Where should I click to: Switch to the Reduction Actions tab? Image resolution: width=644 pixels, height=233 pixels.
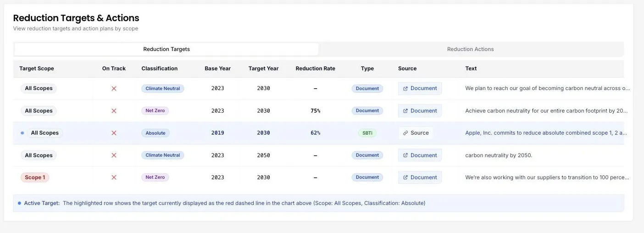click(470, 49)
